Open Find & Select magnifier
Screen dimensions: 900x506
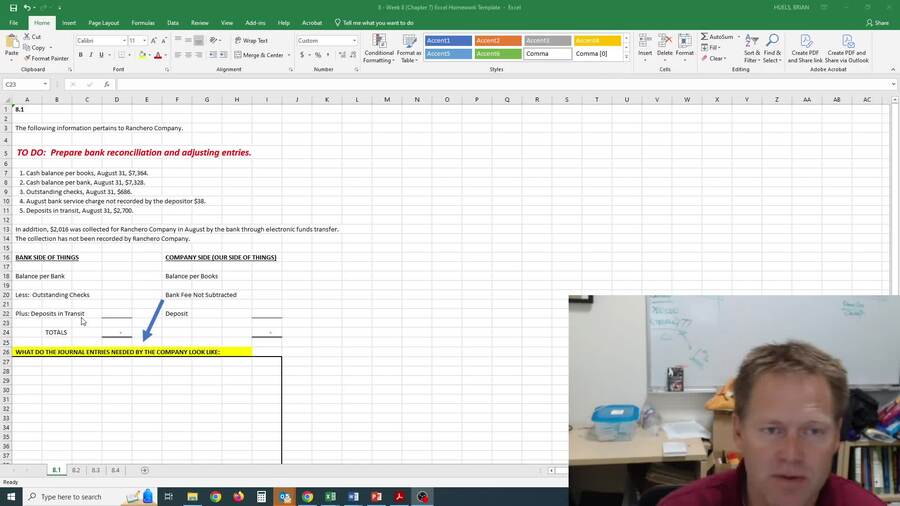pyautogui.click(x=772, y=48)
